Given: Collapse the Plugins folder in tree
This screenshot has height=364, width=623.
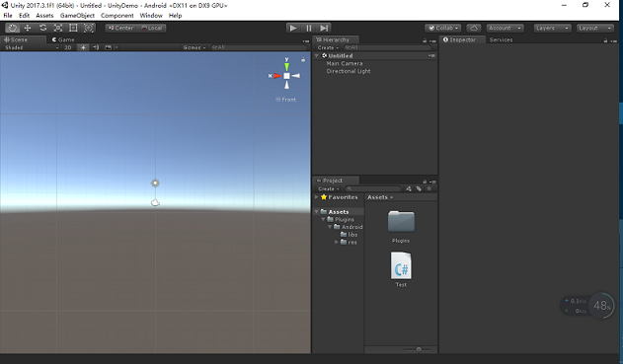Looking at the screenshot, I should [324, 219].
